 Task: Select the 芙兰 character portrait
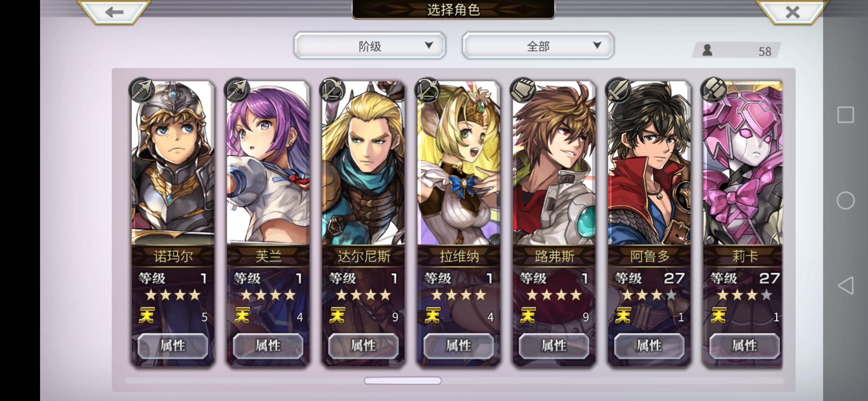[268, 163]
